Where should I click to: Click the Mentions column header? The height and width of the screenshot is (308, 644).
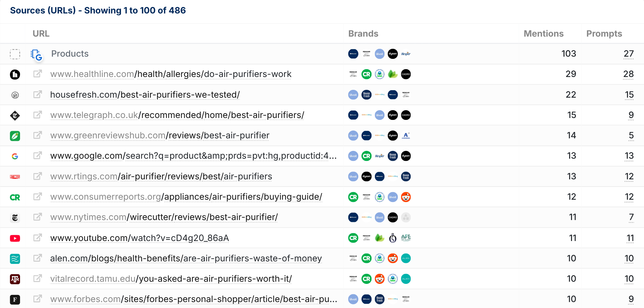point(544,33)
